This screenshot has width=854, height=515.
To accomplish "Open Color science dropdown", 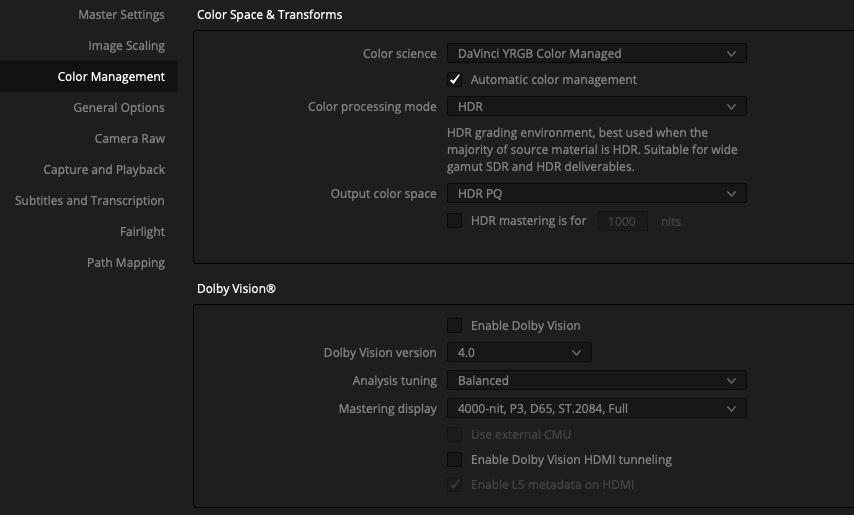I will pos(596,53).
